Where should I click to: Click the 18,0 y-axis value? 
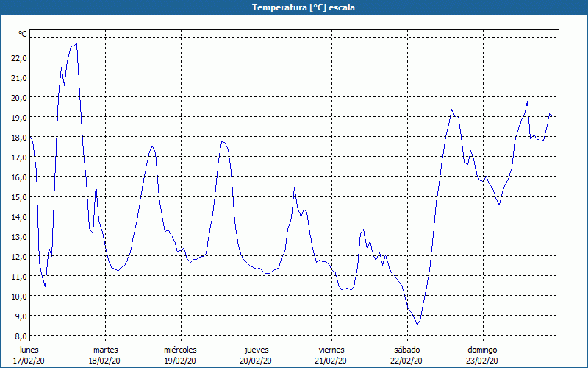coord(20,138)
